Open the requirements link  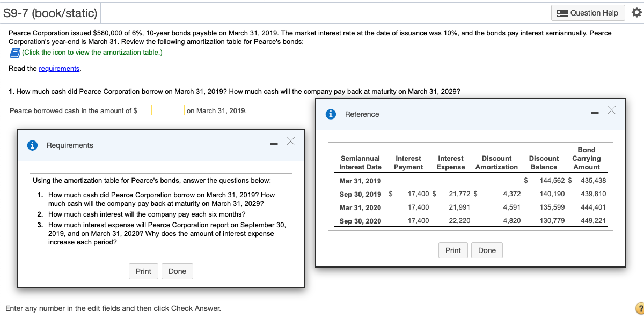[x=60, y=69]
